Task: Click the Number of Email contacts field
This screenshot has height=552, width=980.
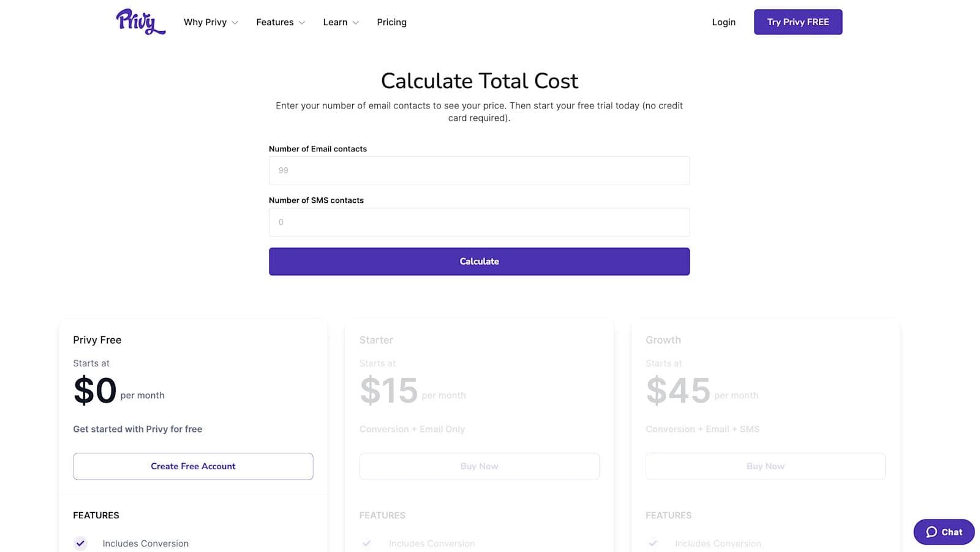Action: [479, 170]
